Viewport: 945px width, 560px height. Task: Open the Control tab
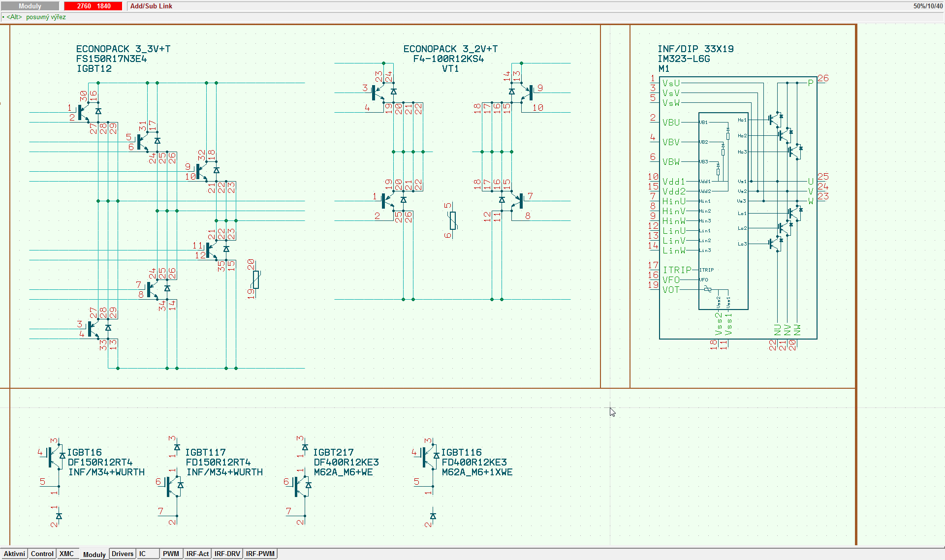pyautogui.click(x=42, y=554)
